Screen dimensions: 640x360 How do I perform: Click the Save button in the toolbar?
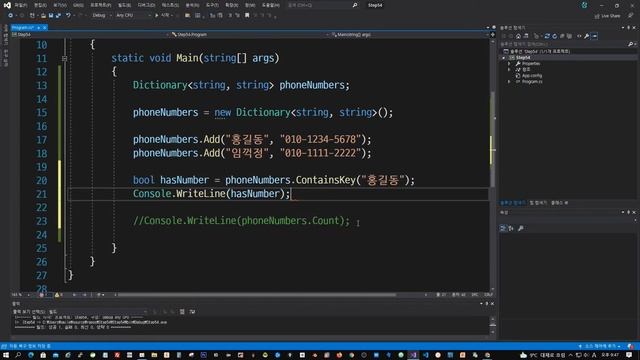coord(51,16)
